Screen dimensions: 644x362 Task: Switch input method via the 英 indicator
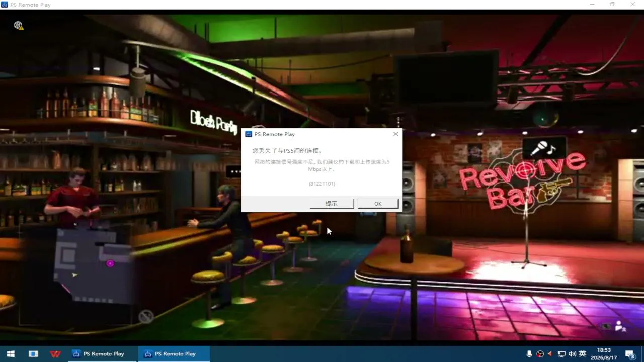(583, 354)
